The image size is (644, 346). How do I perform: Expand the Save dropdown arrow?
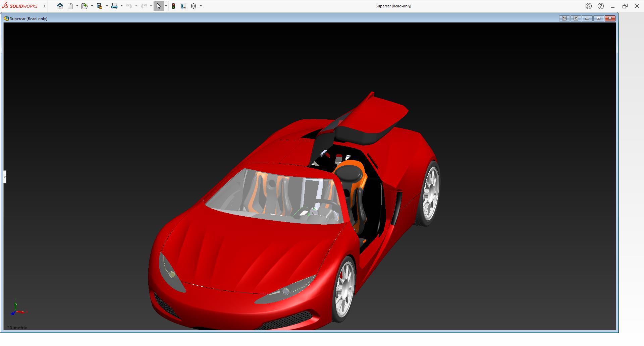(107, 6)
